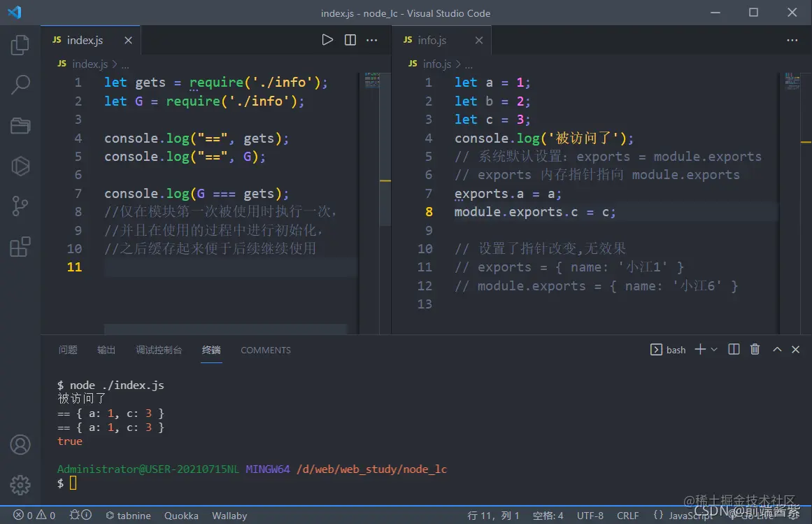Split the index.js editor right
The image size is (812, 524).
tap(350, 40)
